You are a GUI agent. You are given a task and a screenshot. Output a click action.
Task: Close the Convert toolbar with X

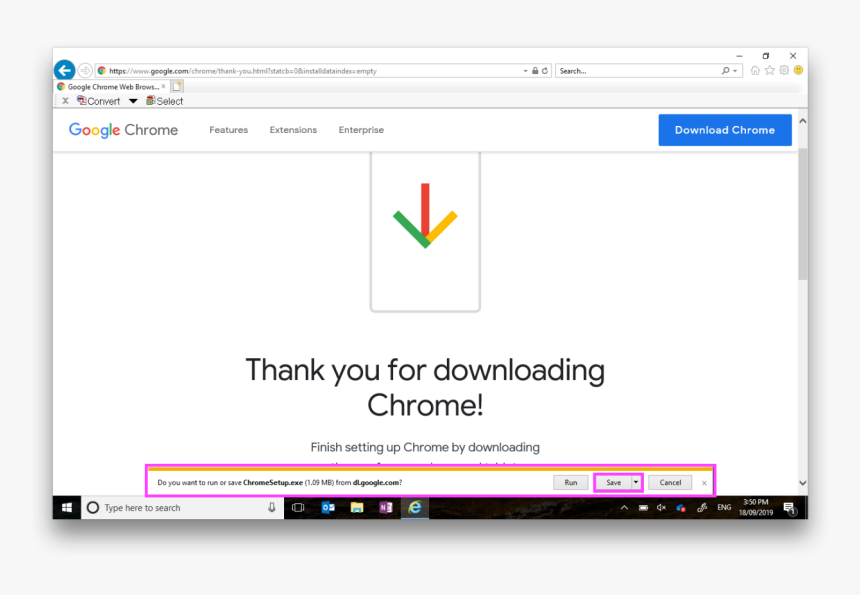click(x=65, y=101)
